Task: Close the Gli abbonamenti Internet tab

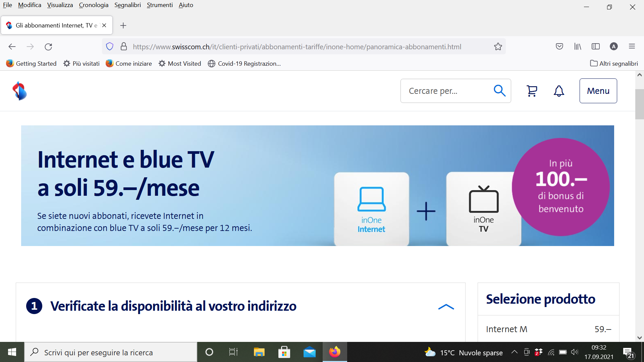Action: click(104, 25)
